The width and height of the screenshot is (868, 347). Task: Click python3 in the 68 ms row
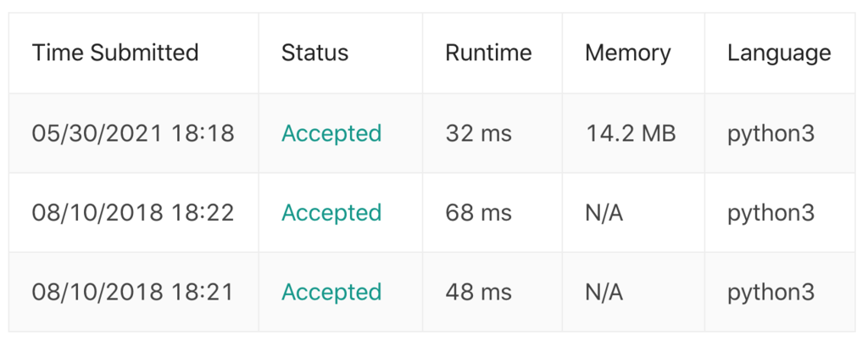point(771,214)
